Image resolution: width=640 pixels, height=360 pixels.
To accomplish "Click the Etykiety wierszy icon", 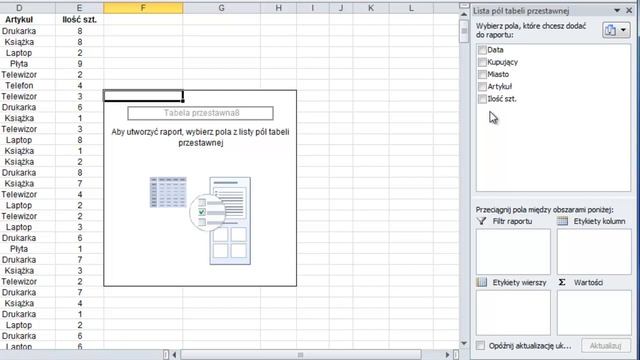I will (482, 282).
